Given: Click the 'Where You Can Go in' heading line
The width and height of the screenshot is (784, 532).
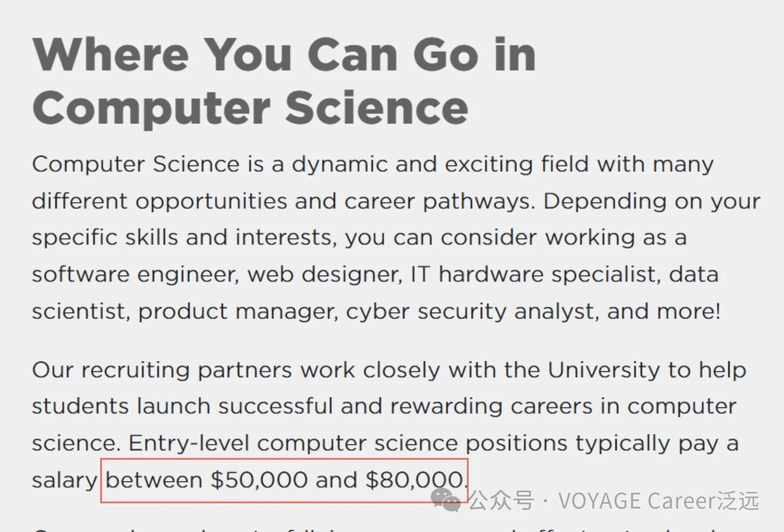Looking at the screenshot, I should (x=284, y=54).
